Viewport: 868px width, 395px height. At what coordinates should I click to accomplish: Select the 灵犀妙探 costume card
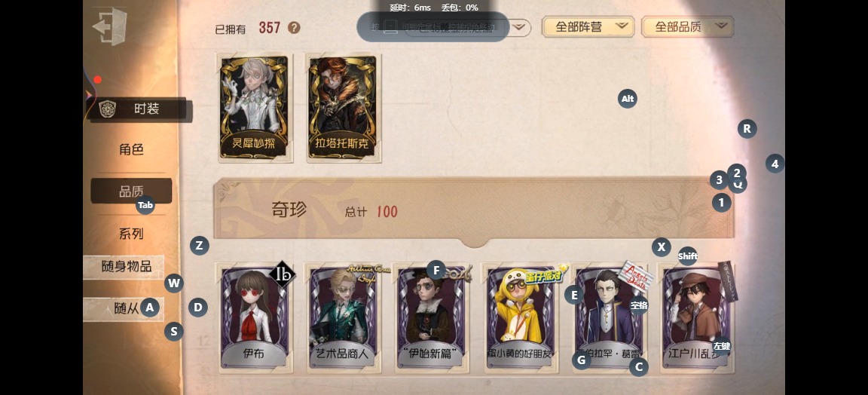click(255, 108)
